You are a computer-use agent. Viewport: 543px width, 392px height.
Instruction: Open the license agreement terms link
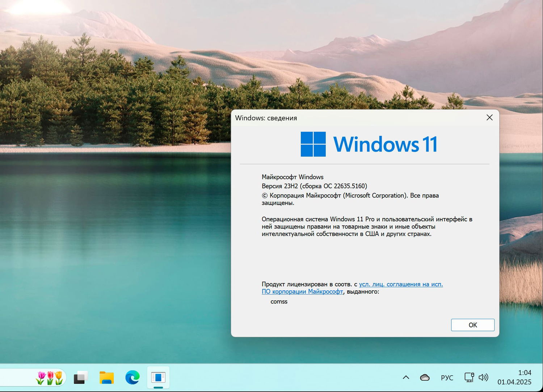401,284
